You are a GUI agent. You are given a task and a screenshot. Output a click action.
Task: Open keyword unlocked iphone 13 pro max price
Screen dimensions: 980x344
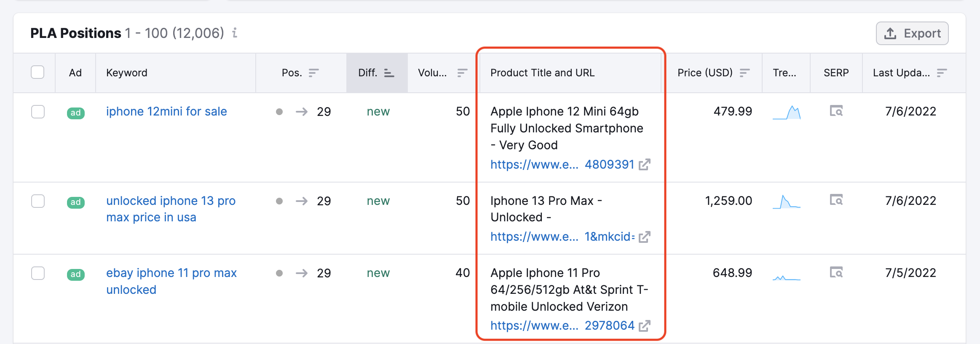(171, 209)
